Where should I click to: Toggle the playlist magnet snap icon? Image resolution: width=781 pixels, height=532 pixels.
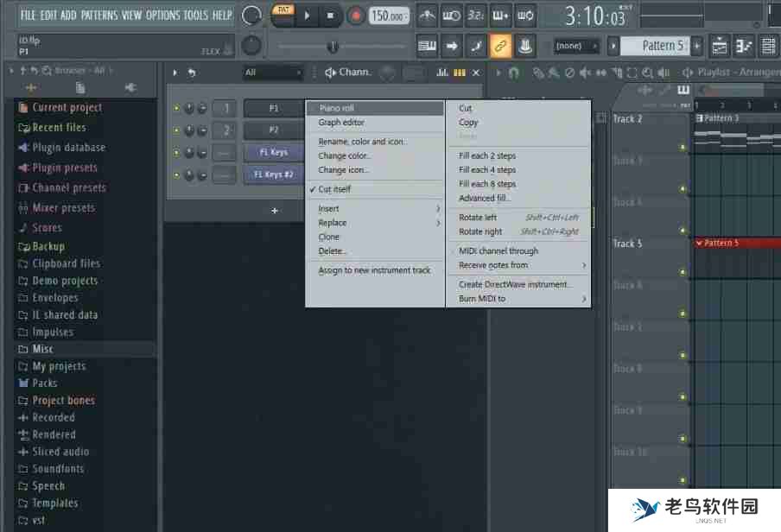pos(513,73)
